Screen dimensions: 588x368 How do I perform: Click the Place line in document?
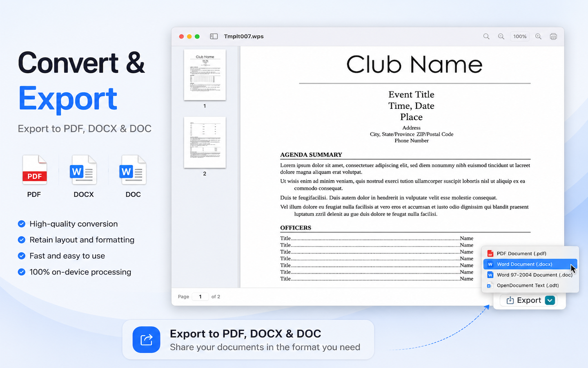(411, 117)
